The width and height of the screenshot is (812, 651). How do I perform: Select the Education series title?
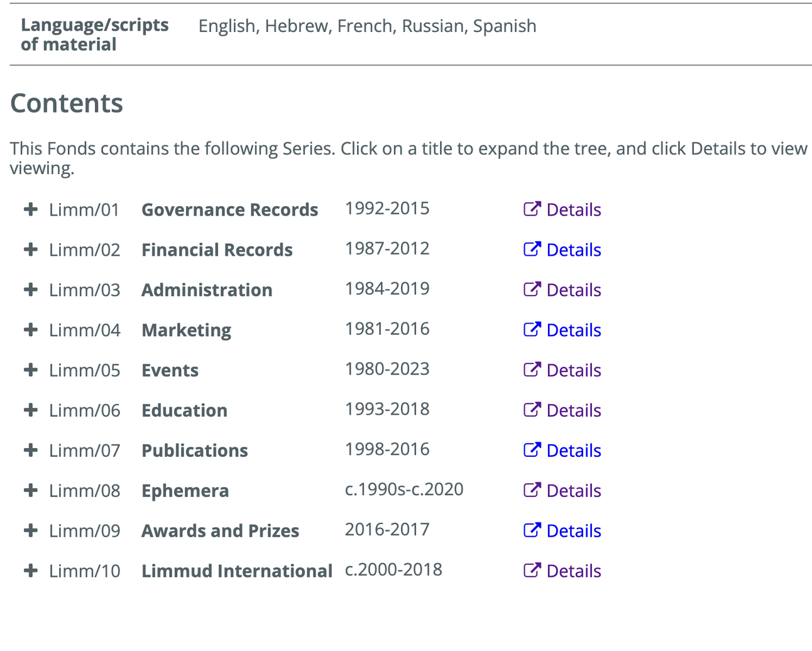click(x=185, y=411)
